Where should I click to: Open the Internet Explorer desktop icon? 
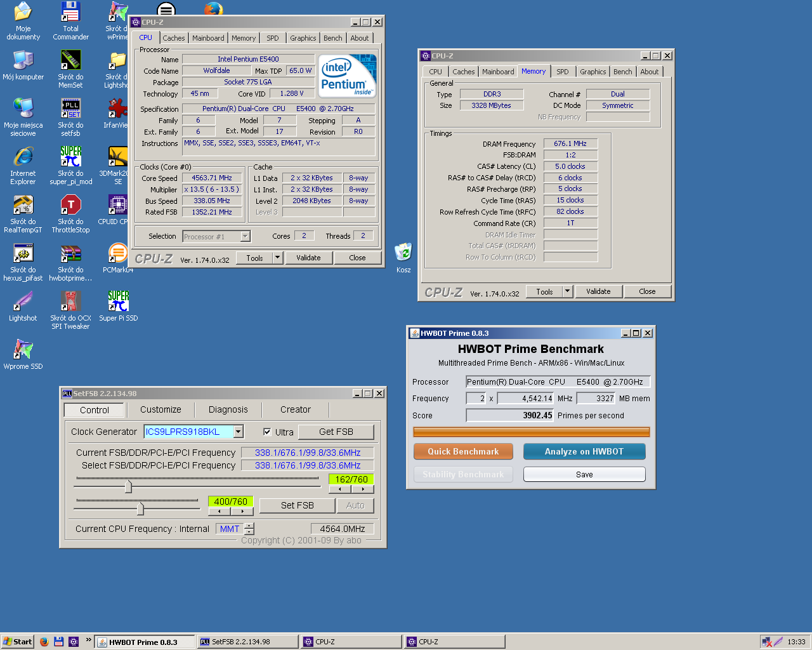pyautogui.click(x=23, y=166)
